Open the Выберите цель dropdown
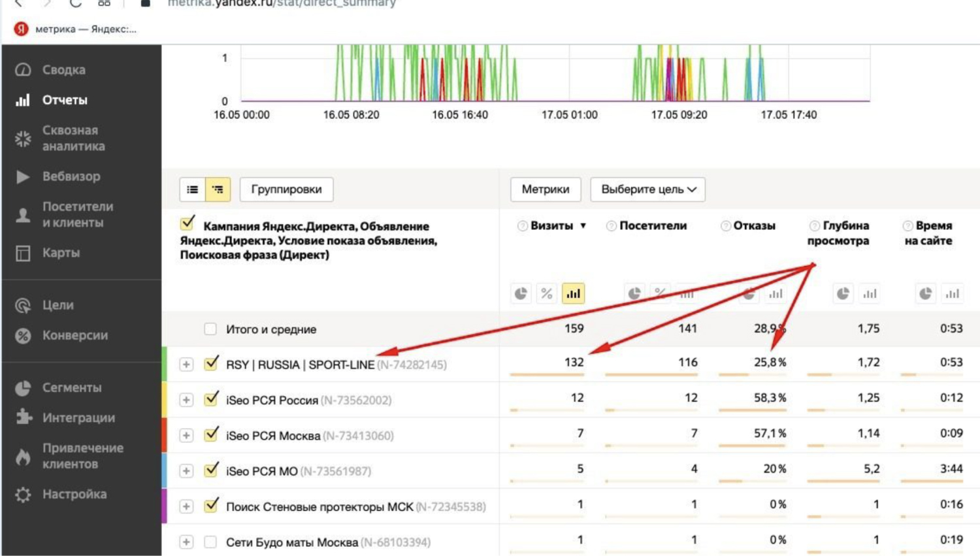The width and height of the screenshot is (980, 556). (648, 189)
